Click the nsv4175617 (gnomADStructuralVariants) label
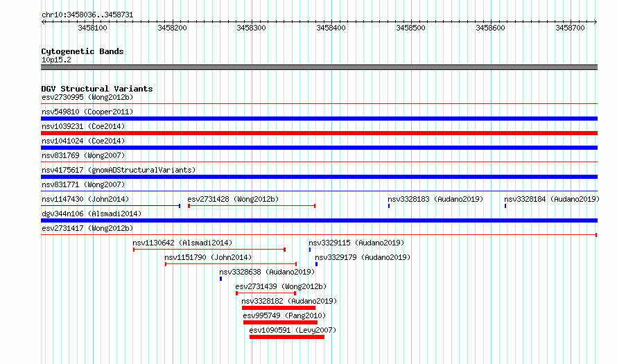The width and height of the screenshot is (617, 364). 119,170
